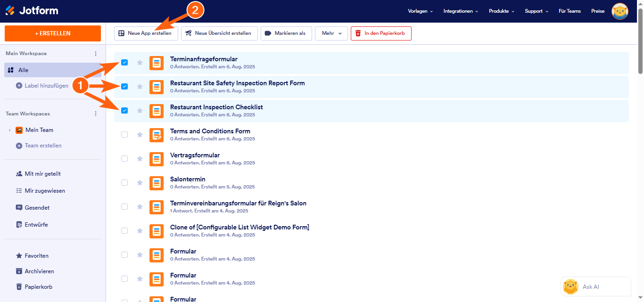The width and height of the screenshot is (644, 302).
Task: Open the user avatar menu
Action: (619, 11)
